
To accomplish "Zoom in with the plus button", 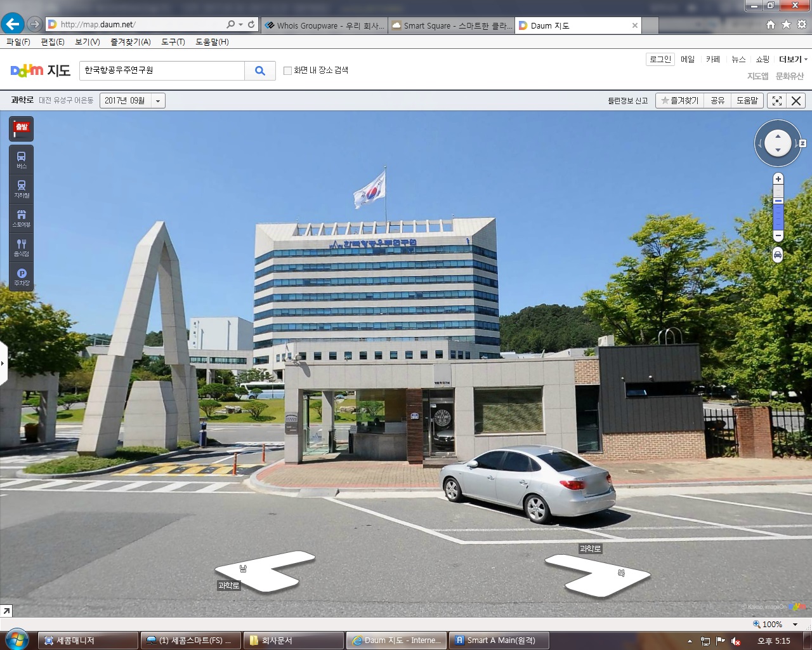I will click(778, 179).
